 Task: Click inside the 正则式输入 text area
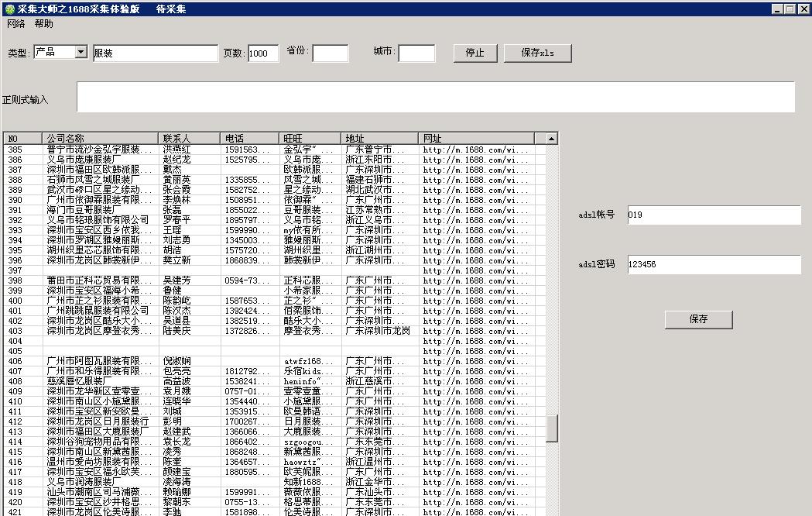click(x=435, y=98)
